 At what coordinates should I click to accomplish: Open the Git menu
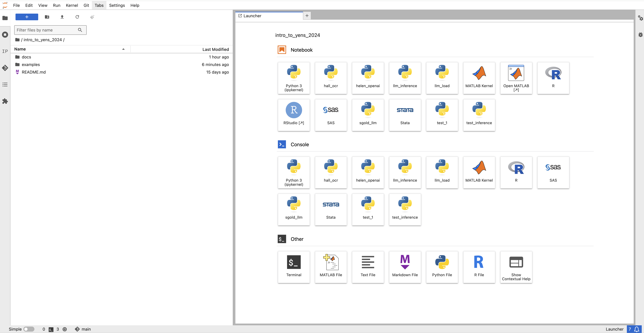[86, 5]
